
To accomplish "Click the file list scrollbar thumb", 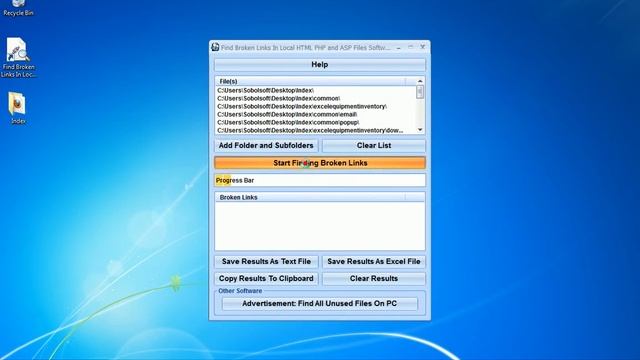I will (x=420, y=92).
